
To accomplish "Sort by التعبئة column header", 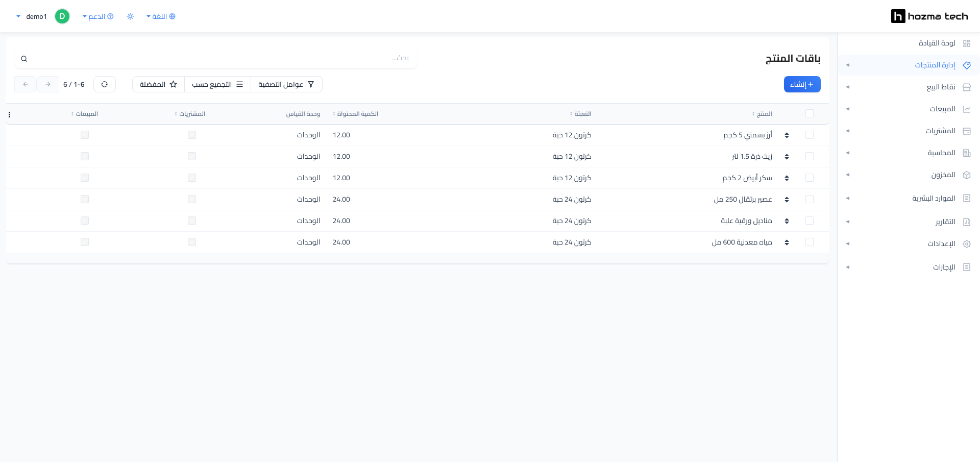I will (x=581, y=114).
